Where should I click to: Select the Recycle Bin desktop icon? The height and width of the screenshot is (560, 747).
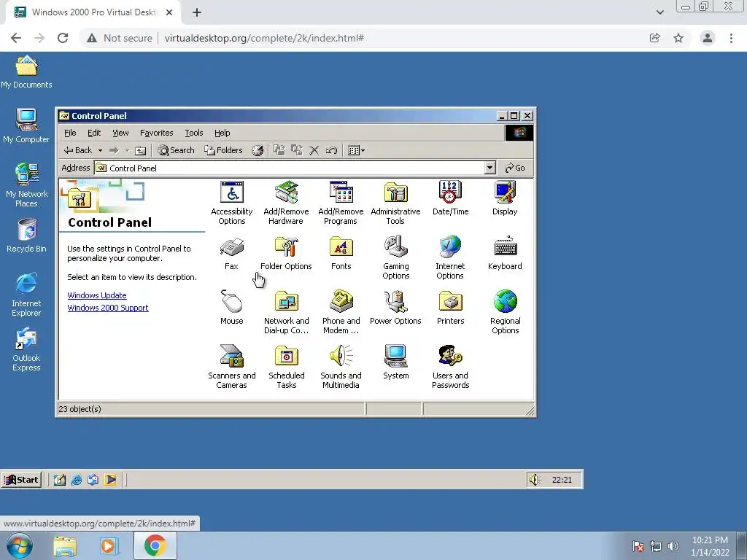pos(26,236)
